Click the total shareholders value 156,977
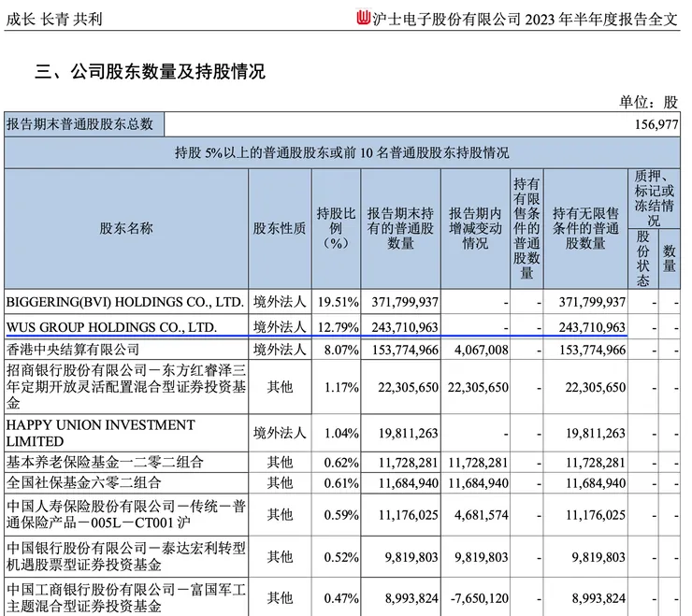Viewport: 692px width, 616px height. pyautogui.click(x=656, y=124)
